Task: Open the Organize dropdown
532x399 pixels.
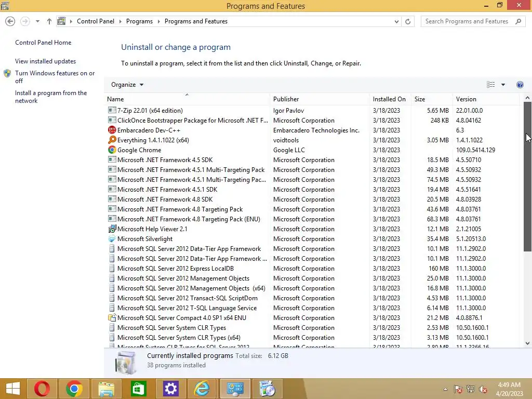Action: [x=127, y=85]
